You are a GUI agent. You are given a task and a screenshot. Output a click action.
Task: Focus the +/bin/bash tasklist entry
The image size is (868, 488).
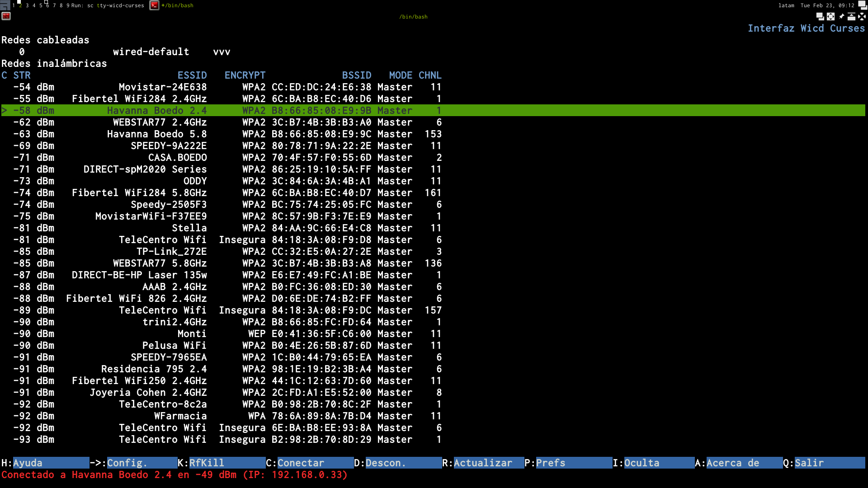pyautogui.click(x=177, y=5)
